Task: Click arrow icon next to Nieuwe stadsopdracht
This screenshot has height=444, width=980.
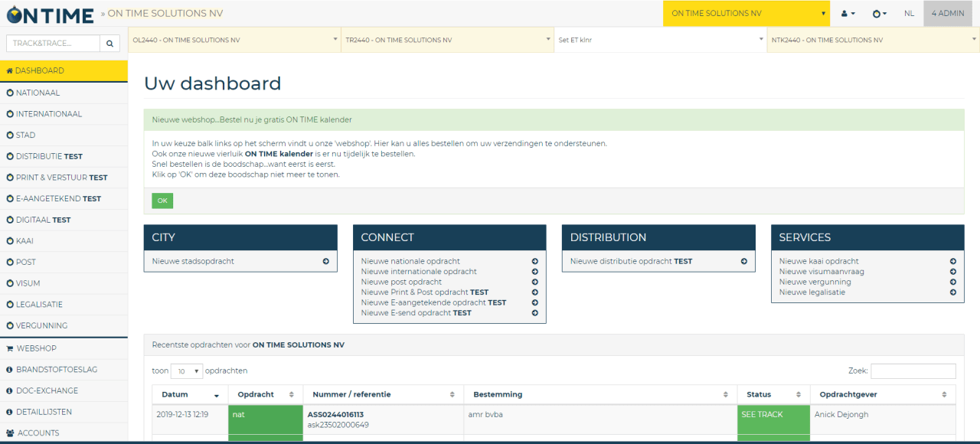Action: 325,261
